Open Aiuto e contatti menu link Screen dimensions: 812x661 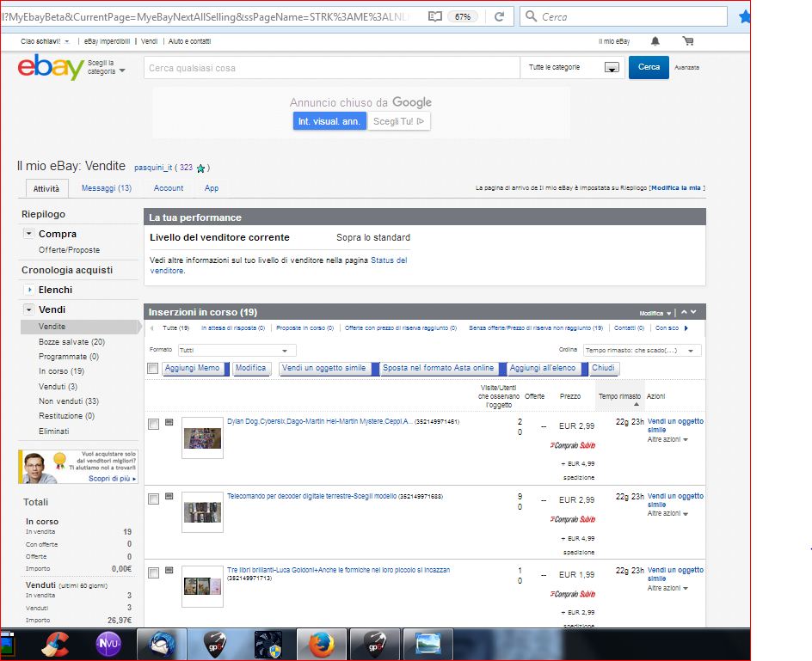pos(189,41)
